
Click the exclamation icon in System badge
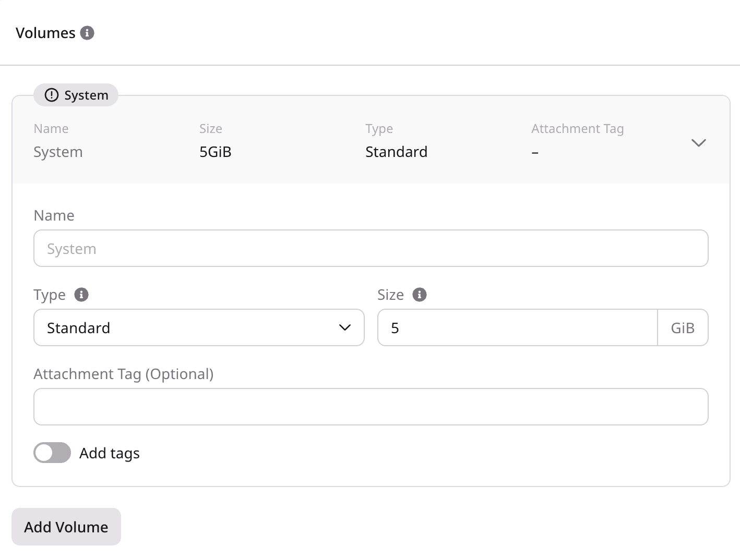pos(52,95)
